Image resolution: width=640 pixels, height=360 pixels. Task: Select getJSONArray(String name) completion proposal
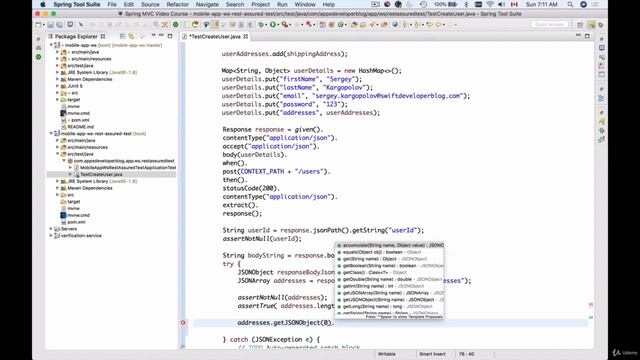pos(389,293)
